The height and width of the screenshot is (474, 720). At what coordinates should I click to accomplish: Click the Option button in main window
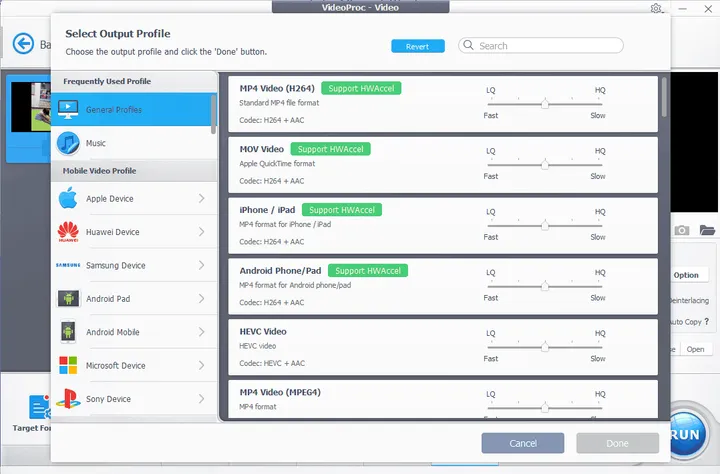pyautogui.click(x=686, y=275)
